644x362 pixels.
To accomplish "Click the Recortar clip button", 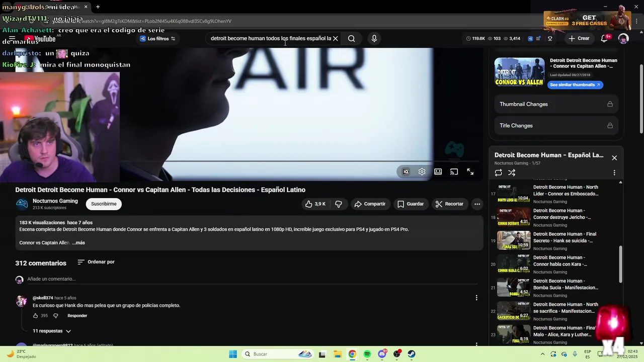I will tap(449, 204).
